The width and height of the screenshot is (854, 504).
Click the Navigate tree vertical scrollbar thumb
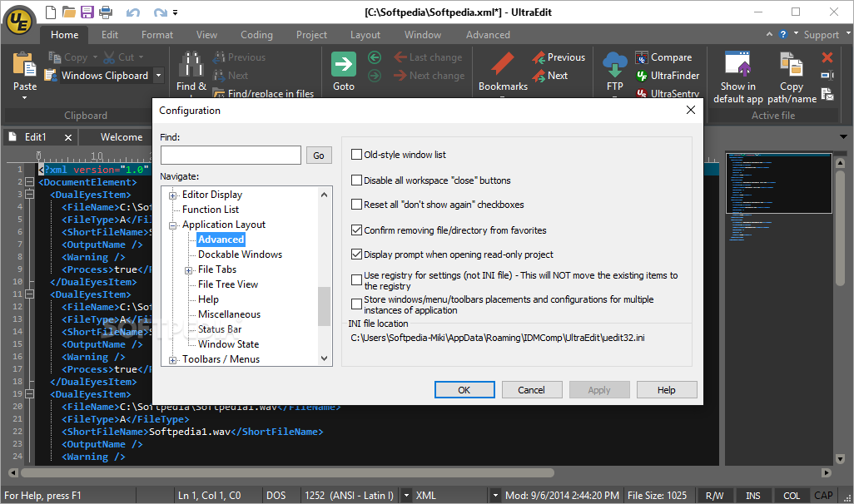coord(324,306)
